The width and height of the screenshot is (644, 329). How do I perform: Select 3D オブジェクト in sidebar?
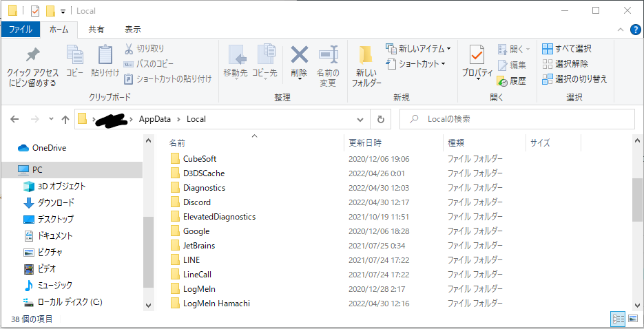(x=54, y=187)
